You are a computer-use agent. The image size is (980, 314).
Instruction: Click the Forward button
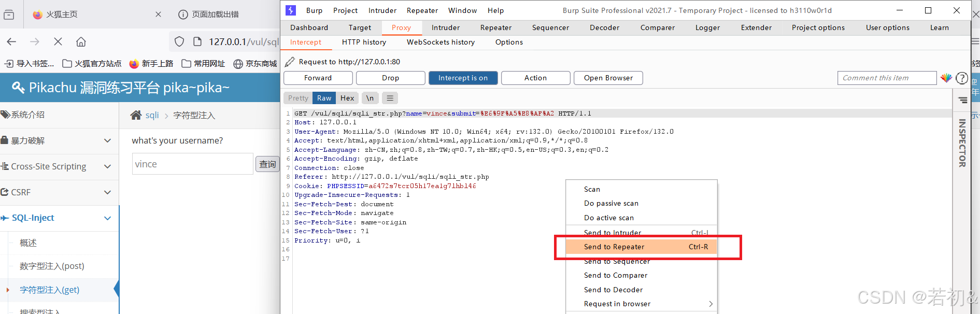click(318, 78)
